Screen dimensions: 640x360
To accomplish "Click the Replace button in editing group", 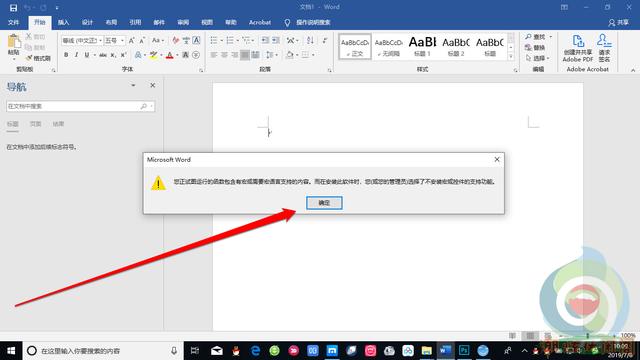I will pyautogui.click(x=535, y=48).
